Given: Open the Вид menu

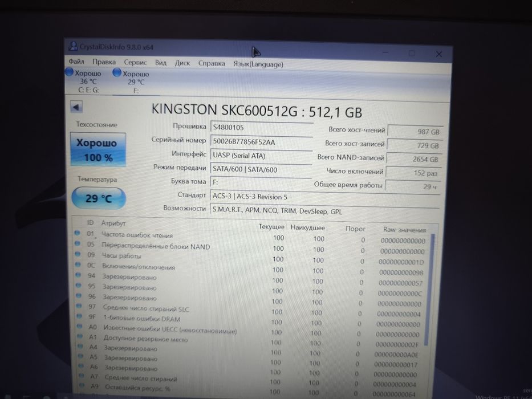Looking at the screenshot, I should pyautogui.click(x=160, y=63).
